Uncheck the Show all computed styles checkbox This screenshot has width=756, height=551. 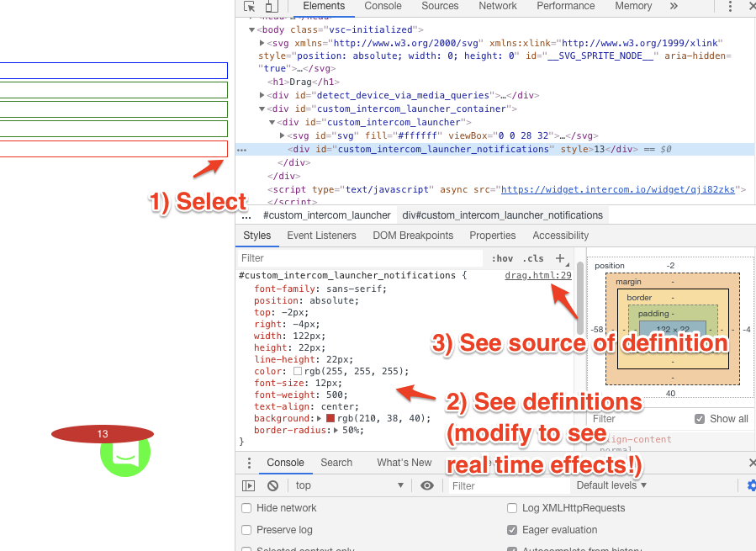point(700,419)
